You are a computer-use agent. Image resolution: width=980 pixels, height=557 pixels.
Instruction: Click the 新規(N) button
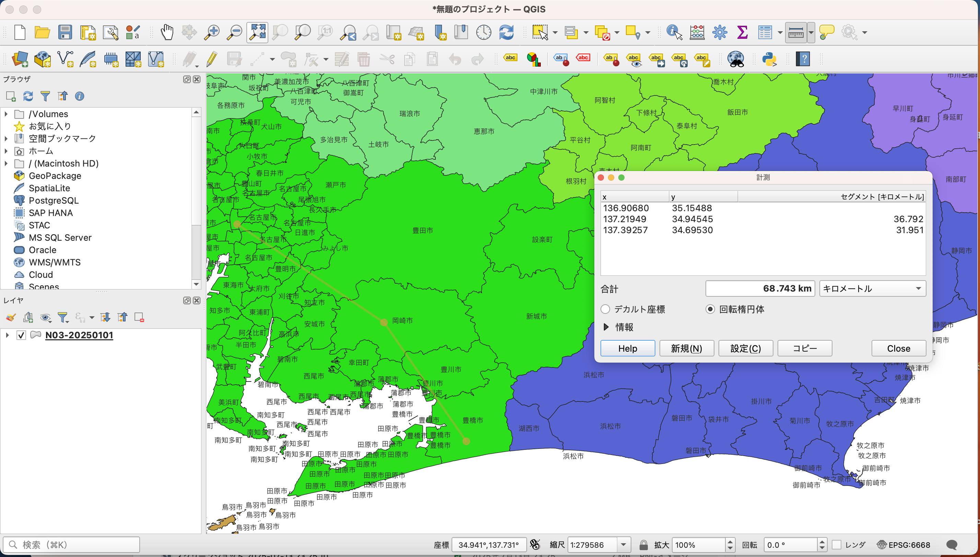(x=687, y=348)
